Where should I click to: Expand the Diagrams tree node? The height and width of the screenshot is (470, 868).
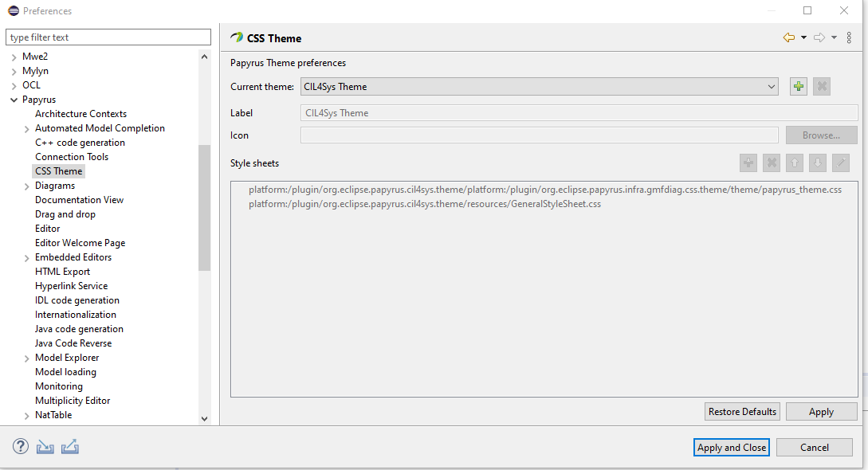pos(26,186)
